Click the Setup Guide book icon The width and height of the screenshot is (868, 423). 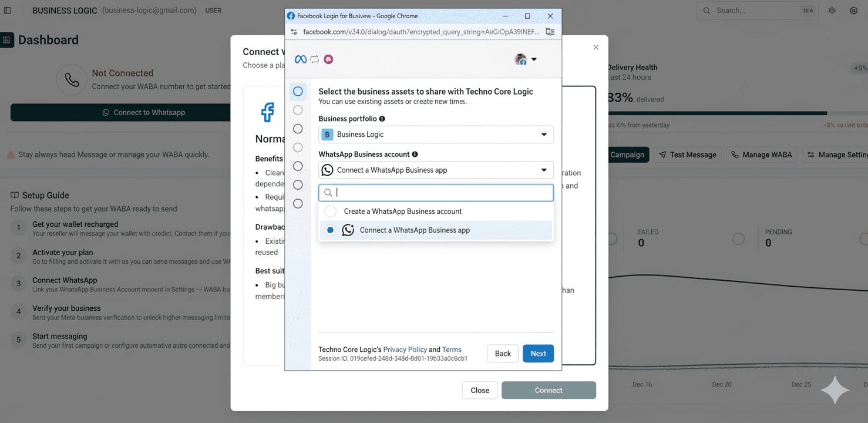pos(14,195)
